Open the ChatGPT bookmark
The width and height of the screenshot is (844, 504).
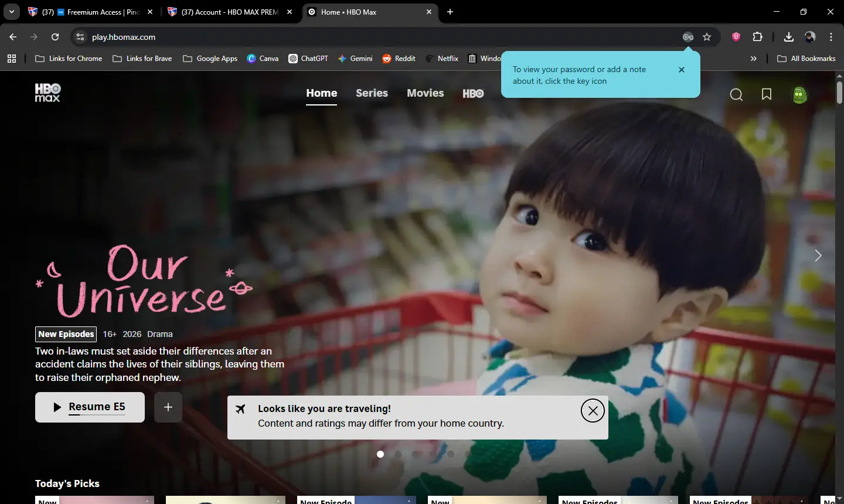click(308, 59)
